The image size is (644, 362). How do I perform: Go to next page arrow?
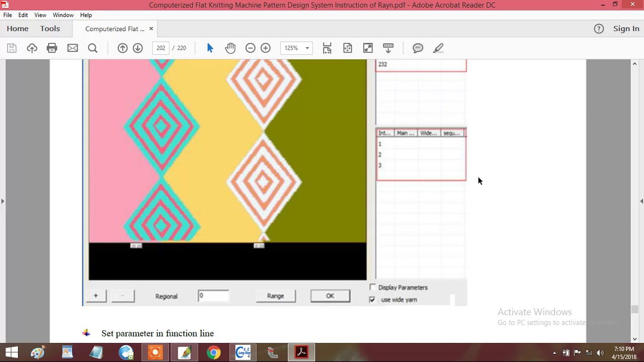pos(138,48)
